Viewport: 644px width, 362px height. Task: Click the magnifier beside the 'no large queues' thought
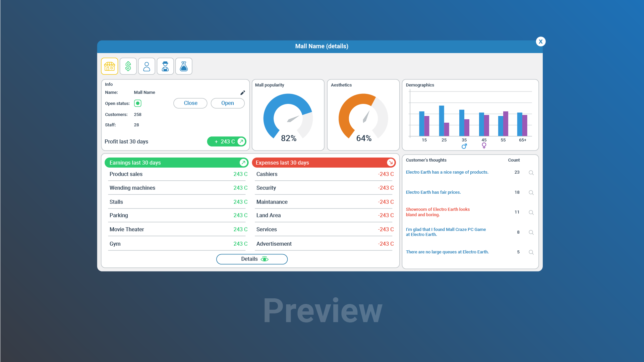coord(531,252)
